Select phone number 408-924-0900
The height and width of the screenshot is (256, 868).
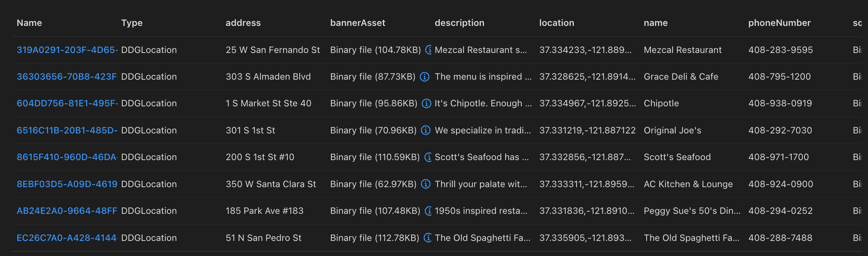tap(781, 184)
